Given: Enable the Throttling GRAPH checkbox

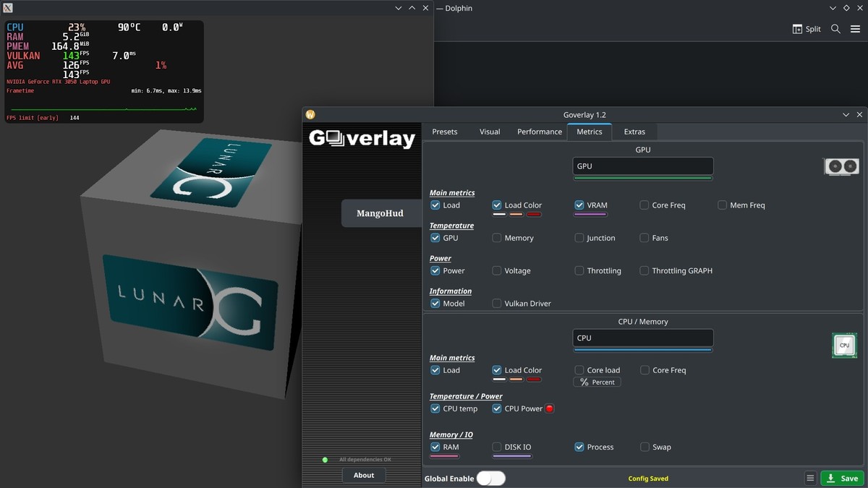Looking at the screenshot, I should tap(644, 271).
